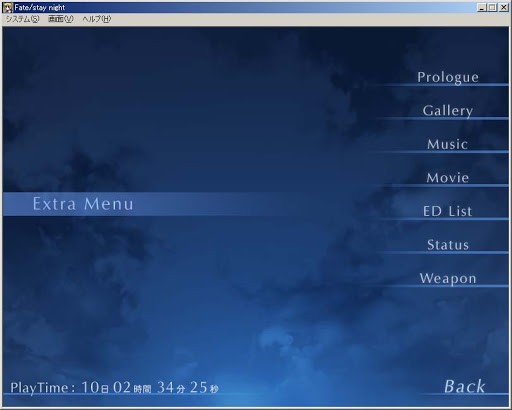Go Back to the title menu
512x410 pixels.
[464, 387]
